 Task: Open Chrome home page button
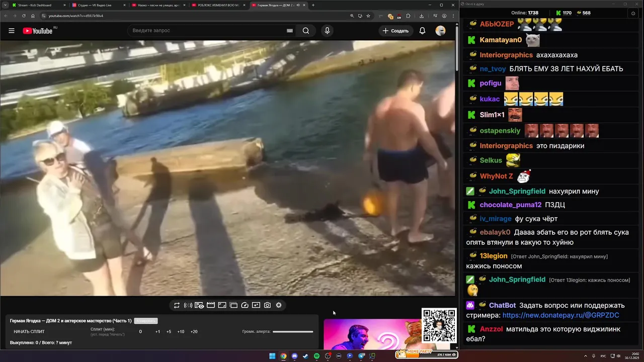click(33, 16)
